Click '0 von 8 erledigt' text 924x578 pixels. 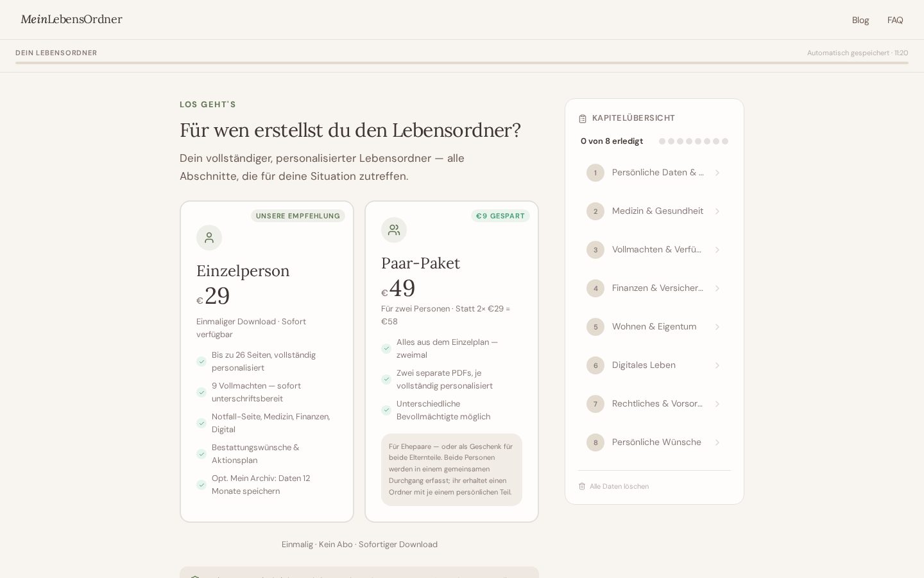612,141
